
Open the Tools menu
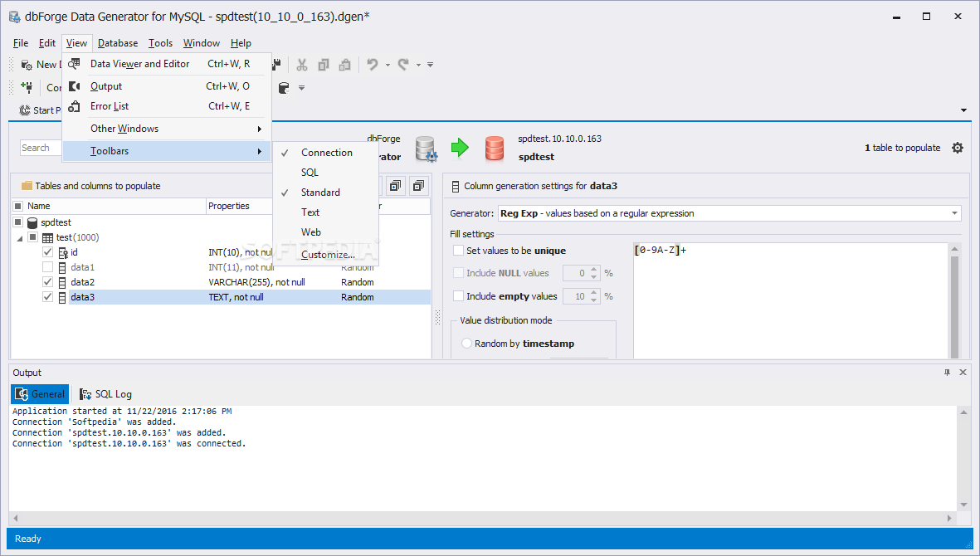point(160,43)
